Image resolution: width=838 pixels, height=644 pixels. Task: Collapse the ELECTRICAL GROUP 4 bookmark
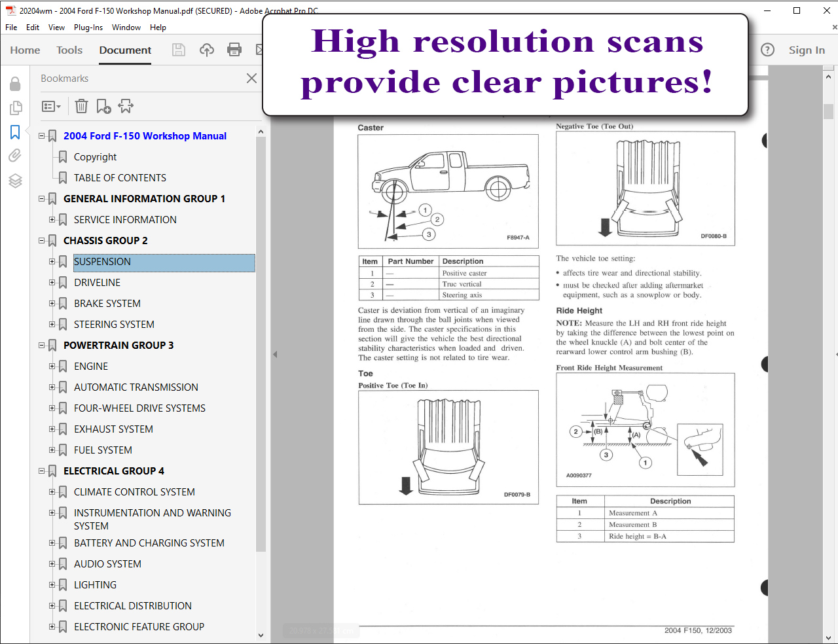pos(42,471)
